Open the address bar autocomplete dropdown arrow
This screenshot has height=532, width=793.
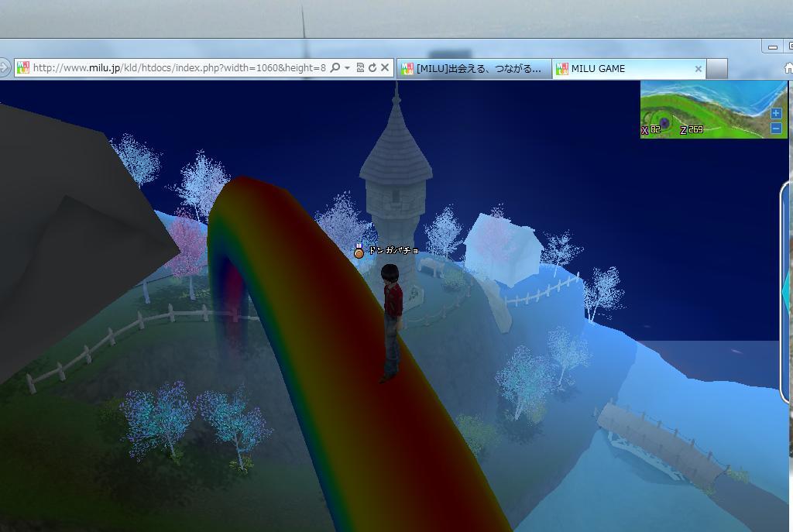[x=347, y=68]
